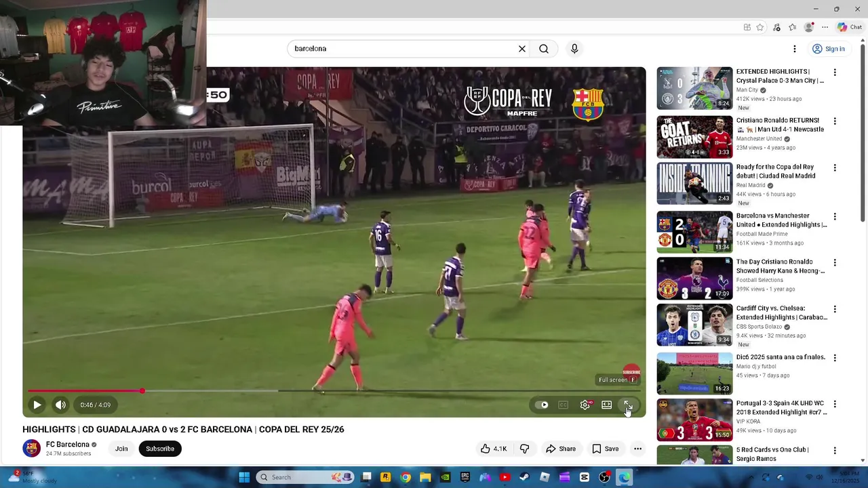Image resolution: width=868 pixels, height=488 pixels.
Task: Open the FC Barcelona channel avatar
Action: 31,449
